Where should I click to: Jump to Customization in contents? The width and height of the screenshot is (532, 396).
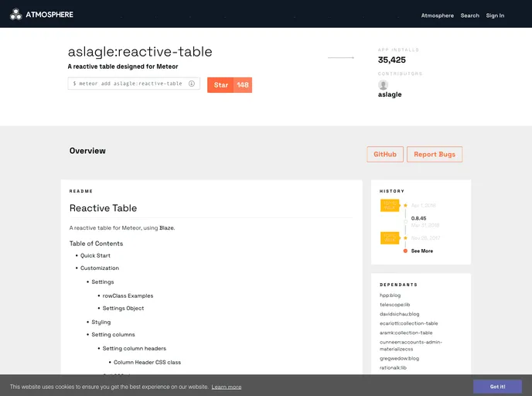100,268
